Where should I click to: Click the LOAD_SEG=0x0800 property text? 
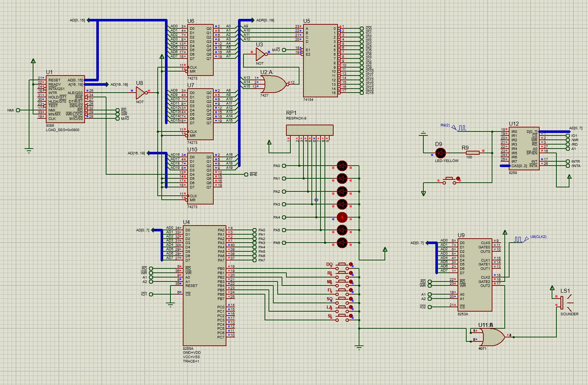point(63,130)
